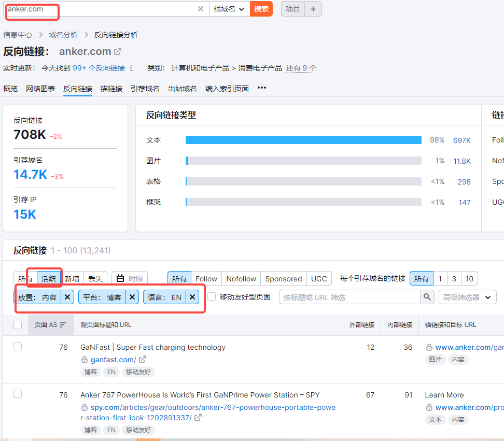Open ganfast.com external link icon
Screen dimensions: 504x441
(143, 360)
